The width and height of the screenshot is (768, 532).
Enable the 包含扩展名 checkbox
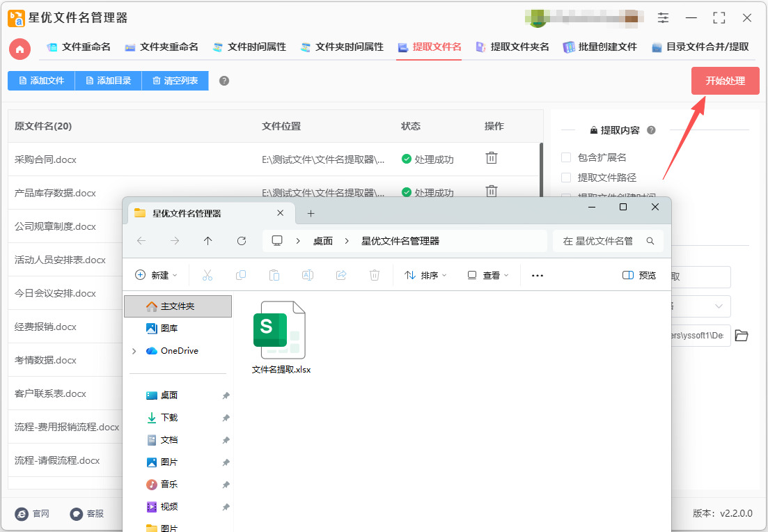(566, 157)
